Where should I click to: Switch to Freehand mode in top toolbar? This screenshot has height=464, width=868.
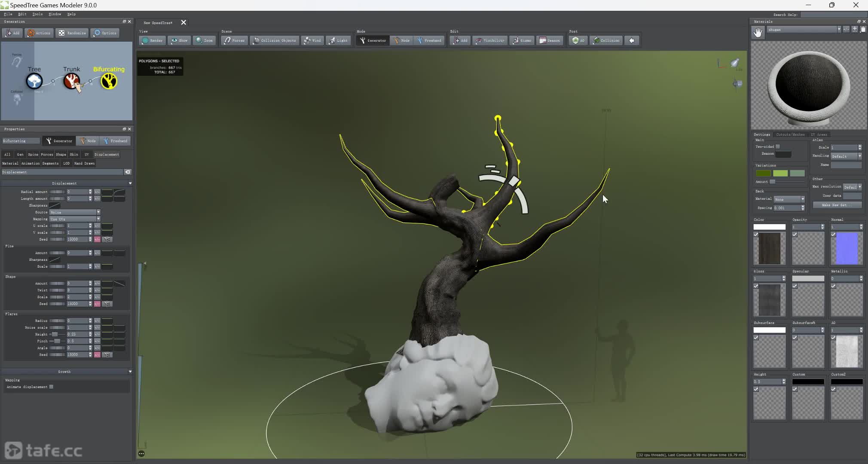click(429, 40)
